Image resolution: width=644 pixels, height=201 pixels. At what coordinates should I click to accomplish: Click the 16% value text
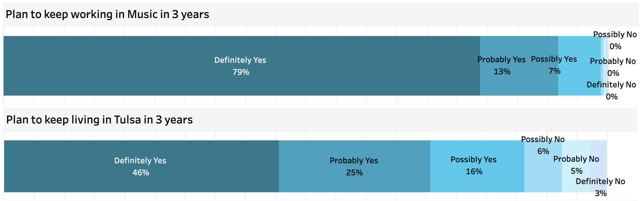pos(474,172)
